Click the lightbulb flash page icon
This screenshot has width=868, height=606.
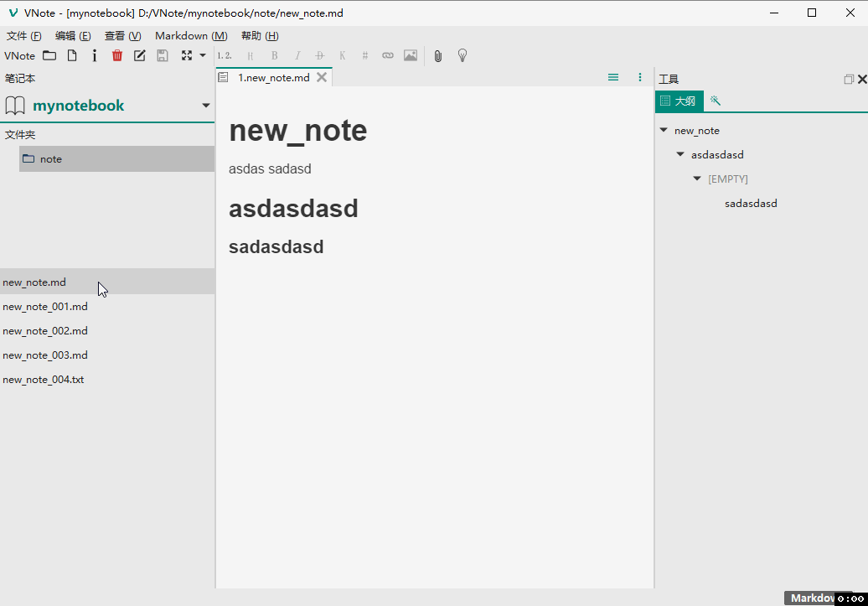(x=462, y=55)
